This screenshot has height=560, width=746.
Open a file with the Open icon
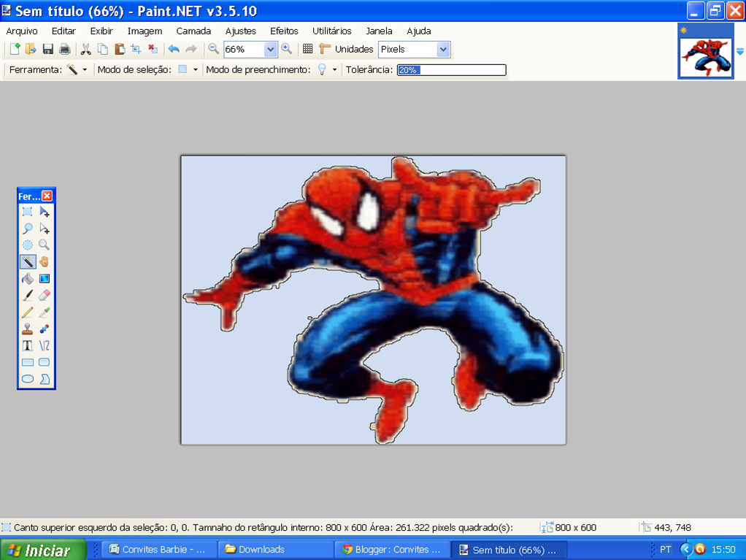pos(31,49)
